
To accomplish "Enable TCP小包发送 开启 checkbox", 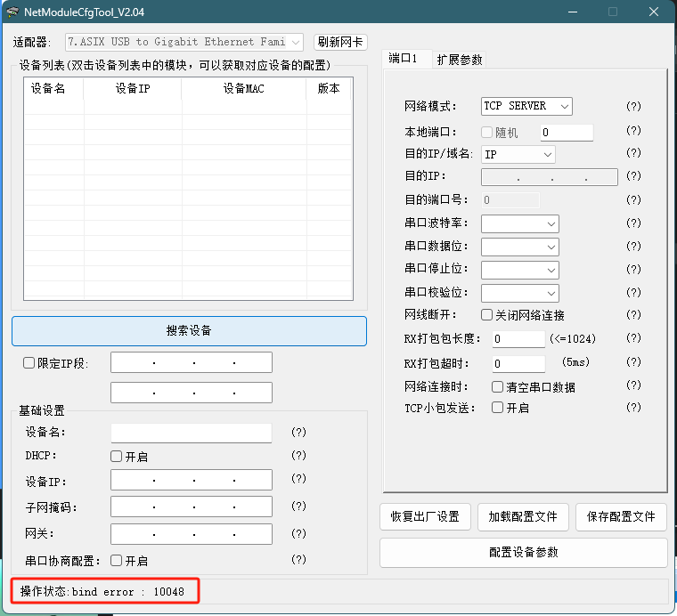I will point(497,407).
